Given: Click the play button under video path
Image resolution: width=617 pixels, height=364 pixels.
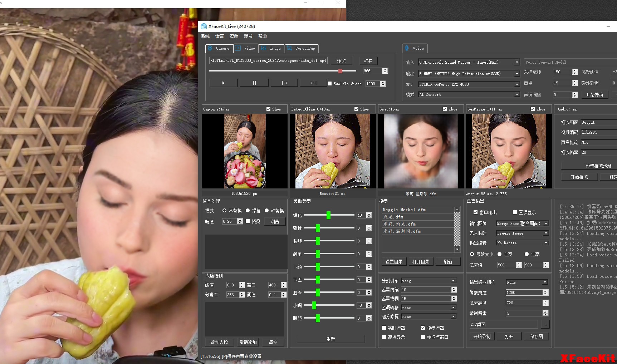Looking at the screenshot, I should point(223,83).
